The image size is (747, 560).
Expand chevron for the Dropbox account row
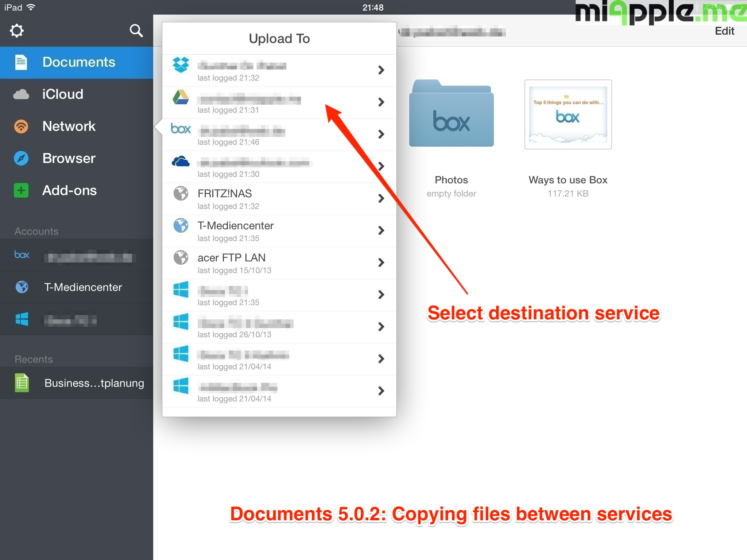381,70
